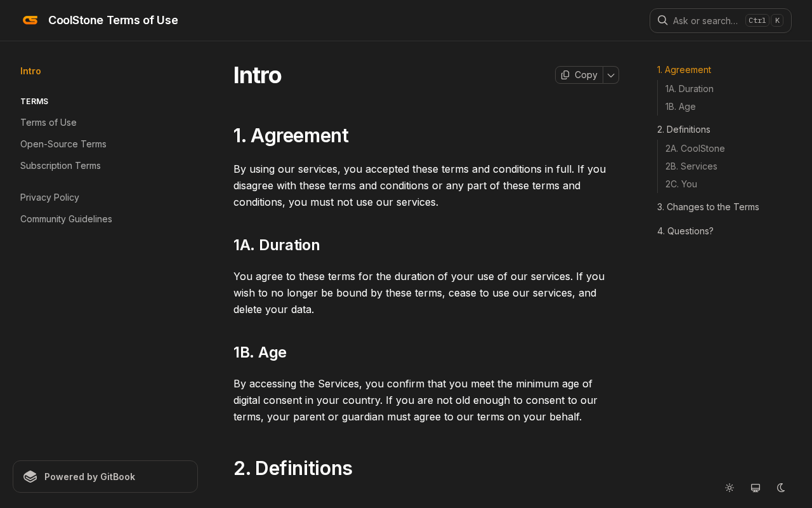
Task: Switch to dark theme moon icon
Action: point(781,488)
